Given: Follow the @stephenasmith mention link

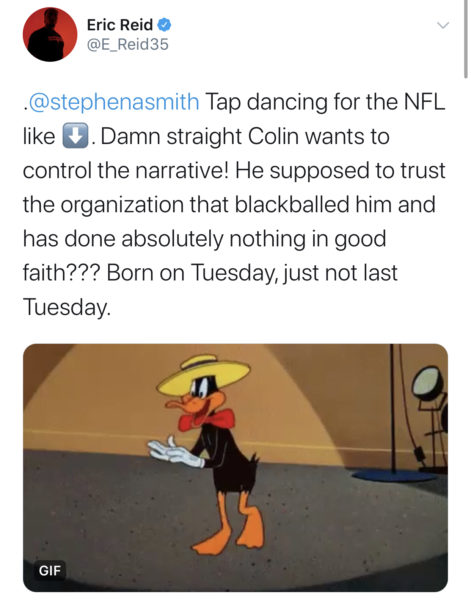Looking at the screenshot, I should (114, 103).
